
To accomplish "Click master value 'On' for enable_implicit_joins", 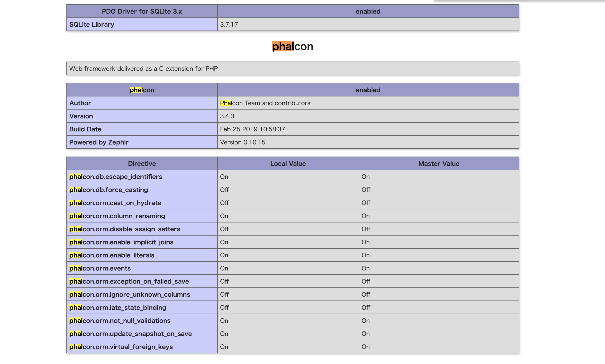I will pos(366,242).
